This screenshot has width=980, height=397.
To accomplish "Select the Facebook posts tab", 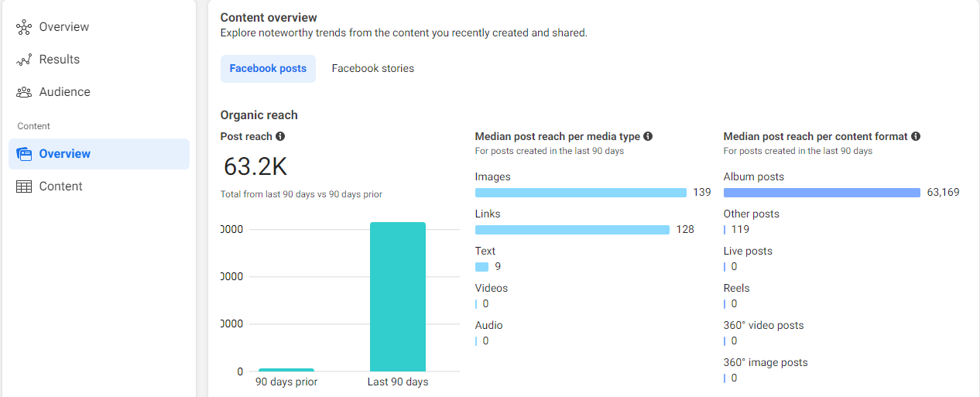I will (x=268, y=69).
